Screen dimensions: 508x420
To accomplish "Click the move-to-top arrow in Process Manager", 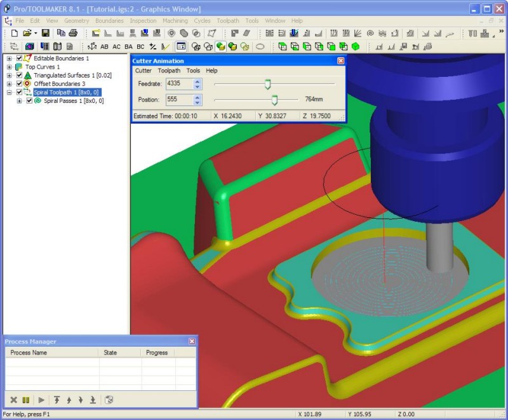I will coord(57,400).
